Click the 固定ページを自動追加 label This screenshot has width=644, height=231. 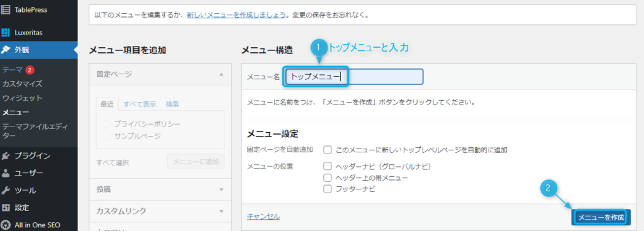pyautogui.click(x=280, y=150)
